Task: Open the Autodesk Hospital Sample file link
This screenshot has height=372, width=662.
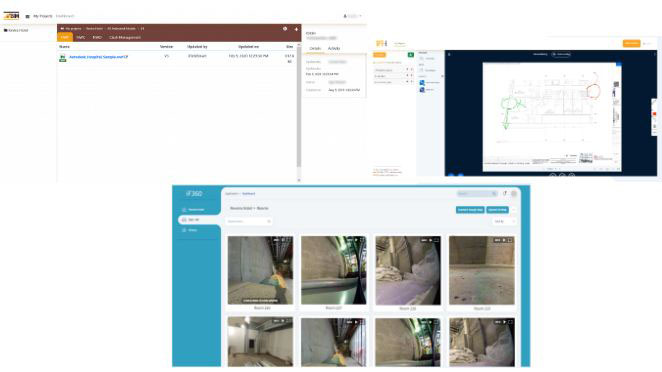Action: (98, 57)
